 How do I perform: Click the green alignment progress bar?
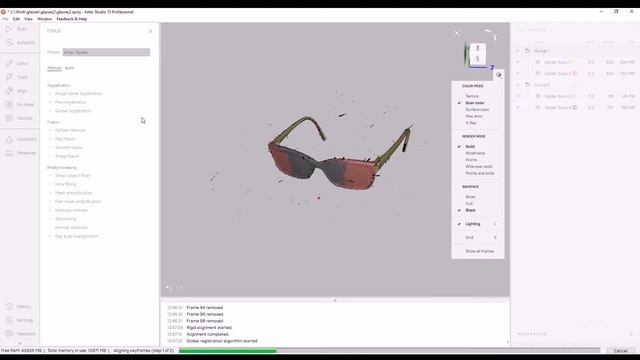coord(228,351)
